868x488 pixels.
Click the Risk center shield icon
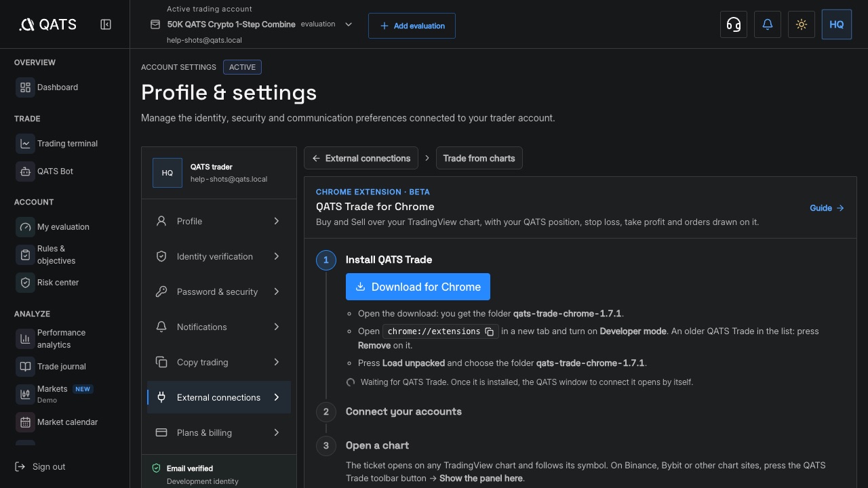pyautogui.click(x=25, y=283)
